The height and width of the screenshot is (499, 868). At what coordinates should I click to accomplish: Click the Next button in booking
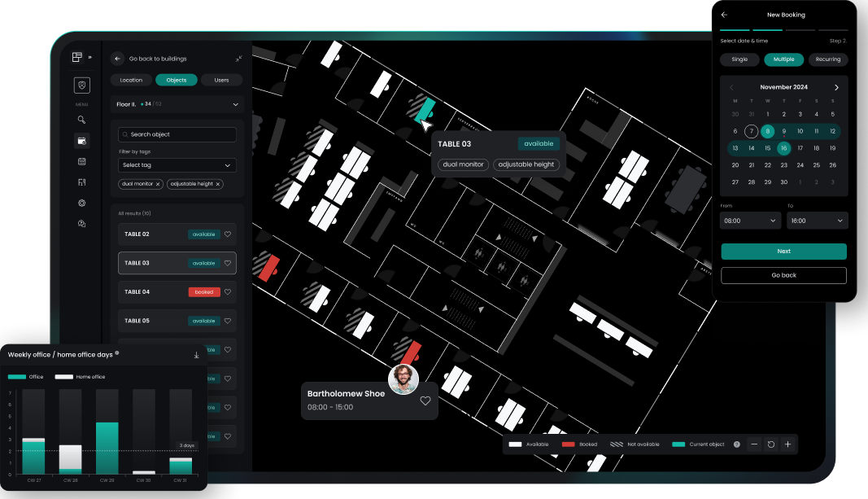point(784,252)
